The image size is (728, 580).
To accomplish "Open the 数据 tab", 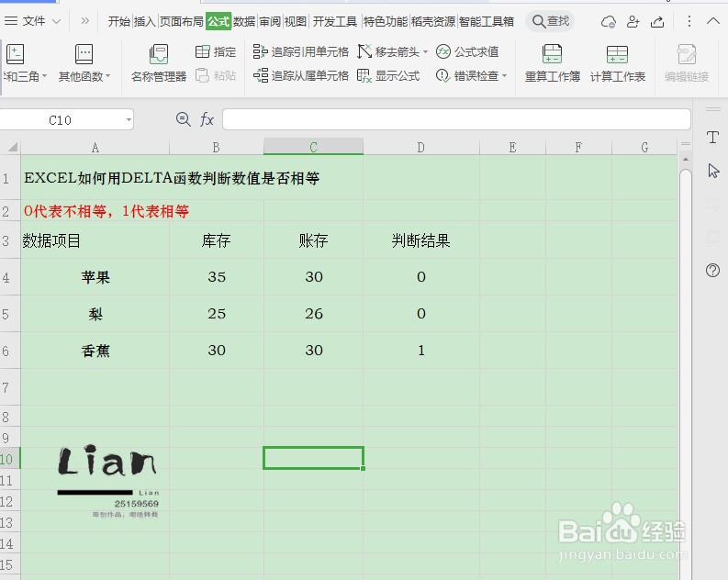I will 244,21.
